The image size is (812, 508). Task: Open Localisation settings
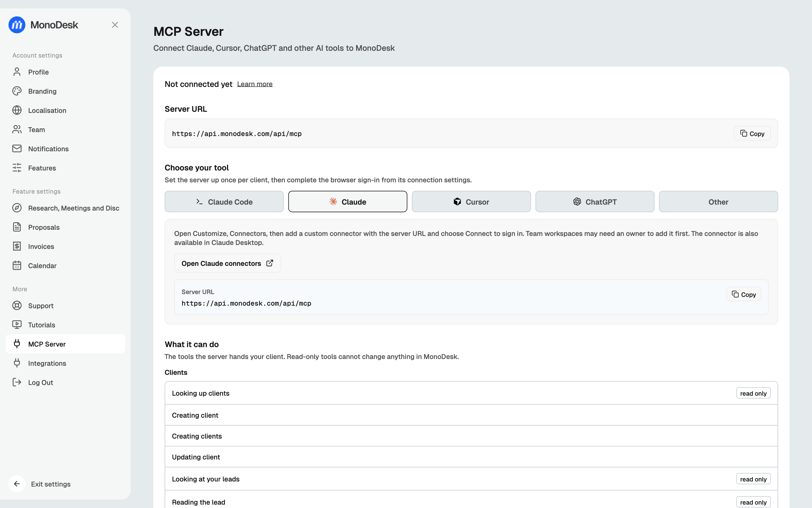65,110
